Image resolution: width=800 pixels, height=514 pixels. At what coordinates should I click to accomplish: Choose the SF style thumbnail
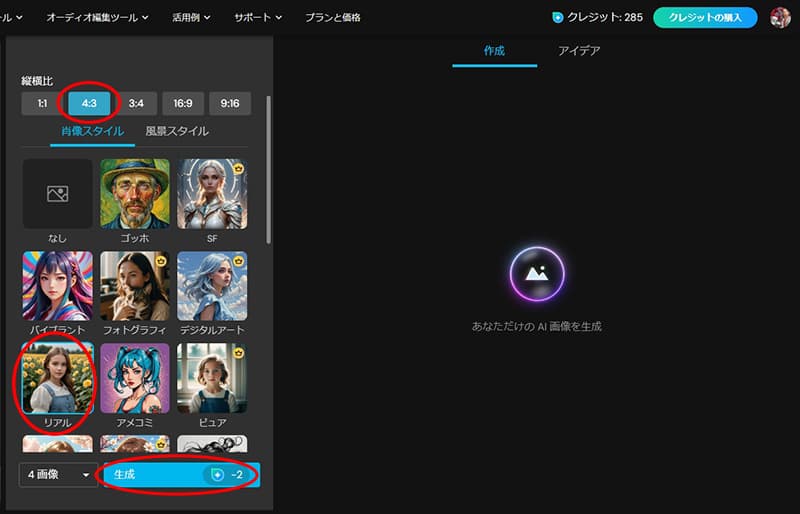point(212,193)
